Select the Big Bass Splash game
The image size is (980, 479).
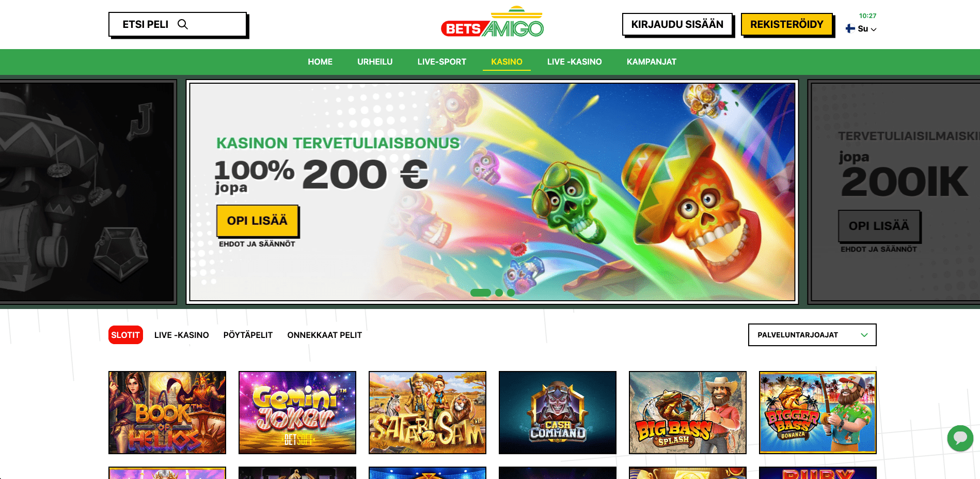click(688, 412)
